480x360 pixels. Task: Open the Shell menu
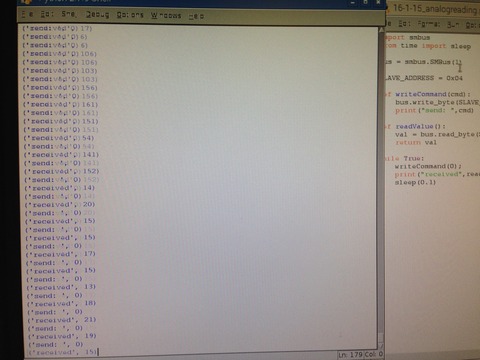click(69, 14)
